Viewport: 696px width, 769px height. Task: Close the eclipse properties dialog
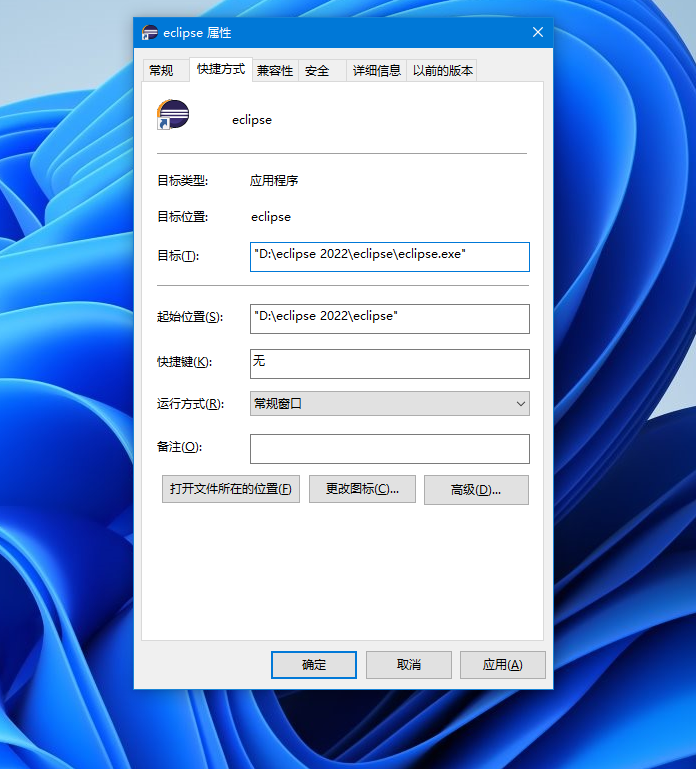coord(538,32)
